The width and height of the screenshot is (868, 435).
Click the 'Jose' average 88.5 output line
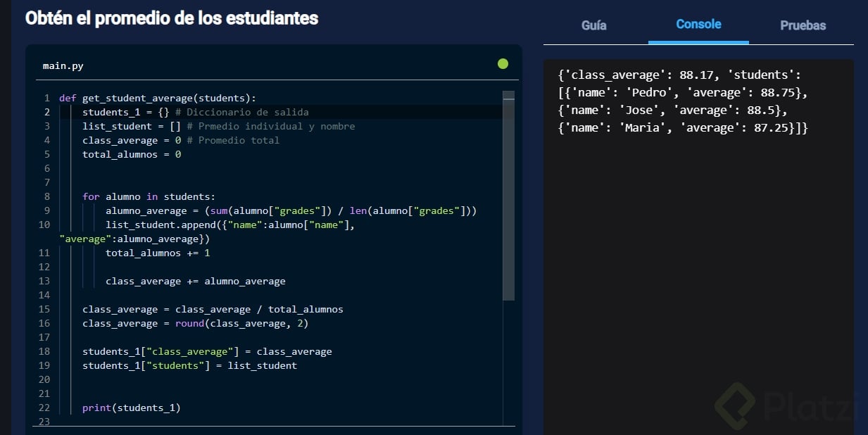(672, 111)
